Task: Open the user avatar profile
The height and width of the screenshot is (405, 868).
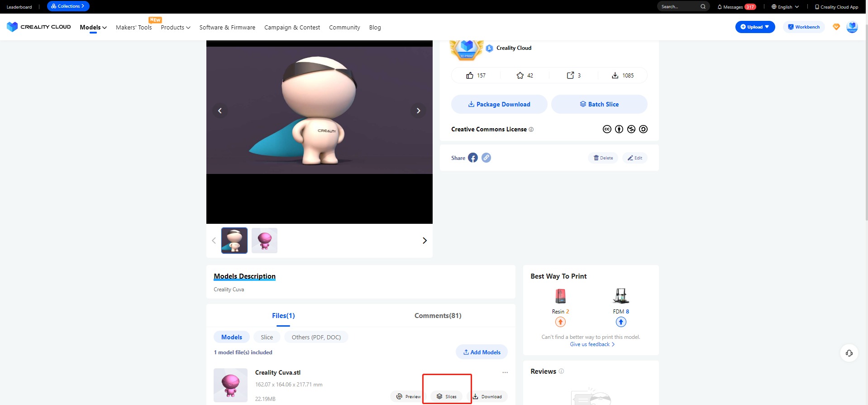Action: pyautogui.click(x=852, y=27)
